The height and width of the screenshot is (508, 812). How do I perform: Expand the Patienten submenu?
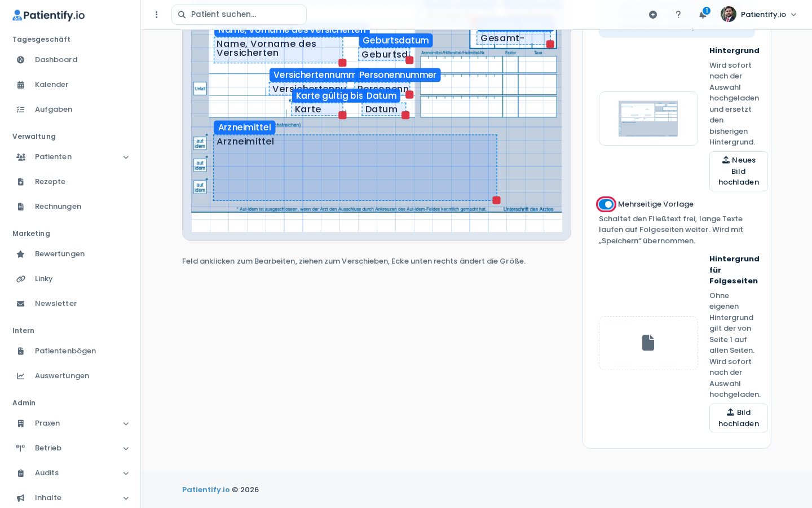[x=126, y=157]
